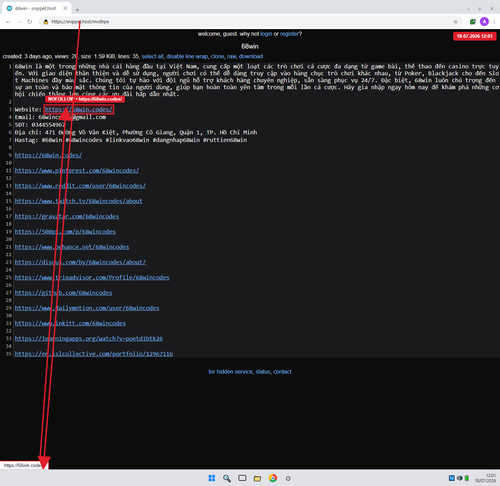The image size is (500, 486).
Task: Open the clock and date in the taskbar
Action: point(485,478)
